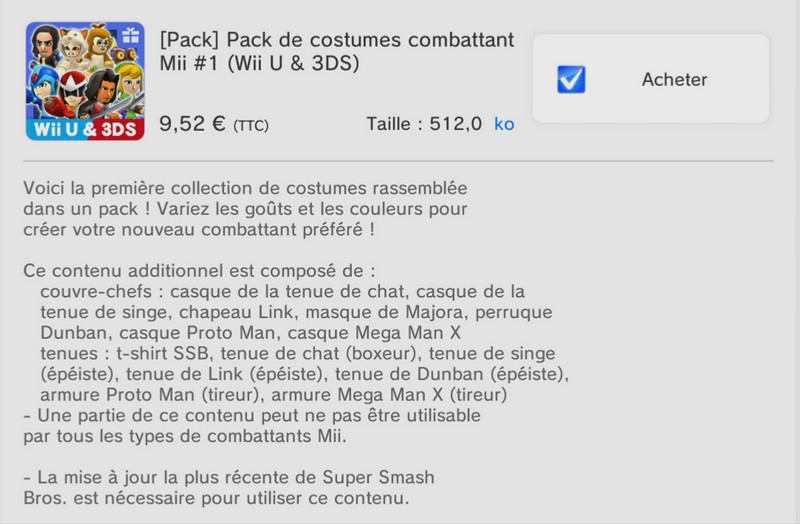The height and width of the screenshot is (524, 800).
Task: Click the Dunban-wig Mii in thumbnail
Action: 101,92
